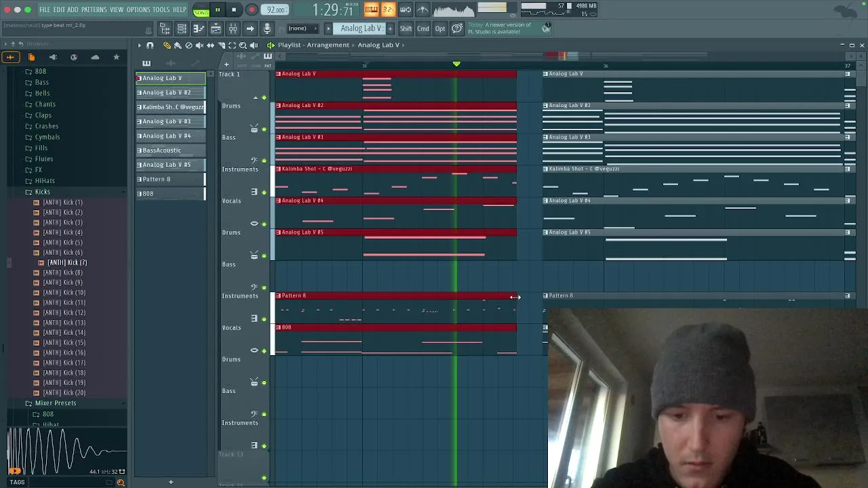Image resolution: width=868 pixels, height=488 pixels.
Task: Select the Draw pencil tool in Playlist
Action: pyautogui.click(x=167, y=45)
